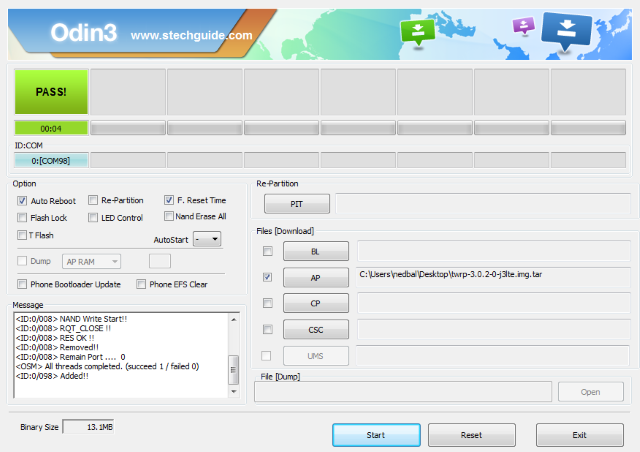Screen dimensions: 640x452
Task: Click the 00:04 green progress bar
Action: point(51,128)
